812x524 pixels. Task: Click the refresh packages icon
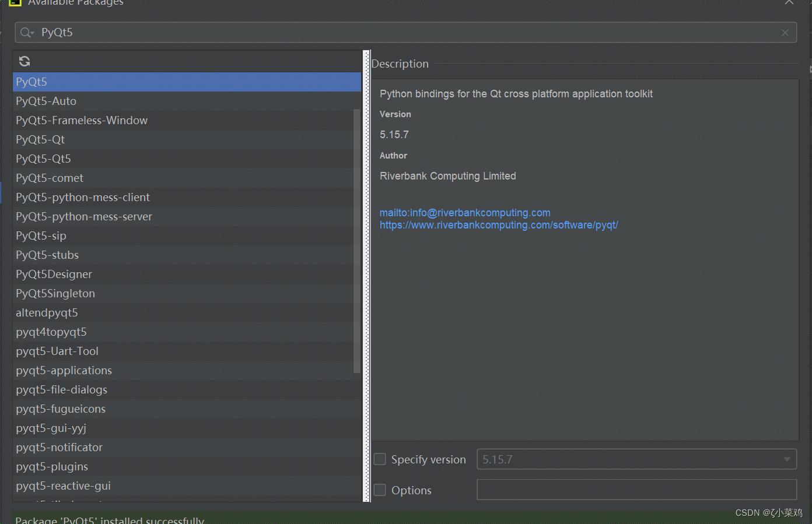pos(24,61)
